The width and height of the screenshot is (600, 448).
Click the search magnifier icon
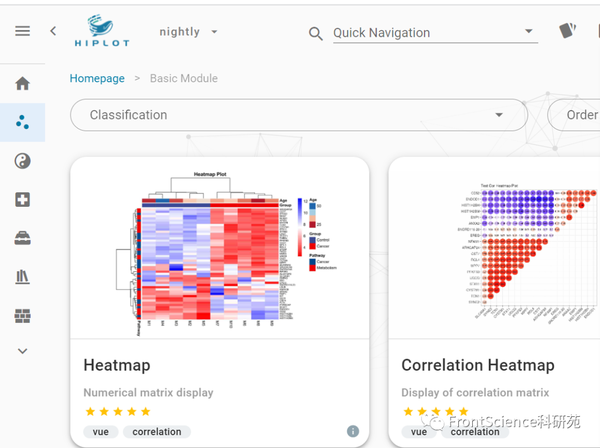[x=316, y=34]
